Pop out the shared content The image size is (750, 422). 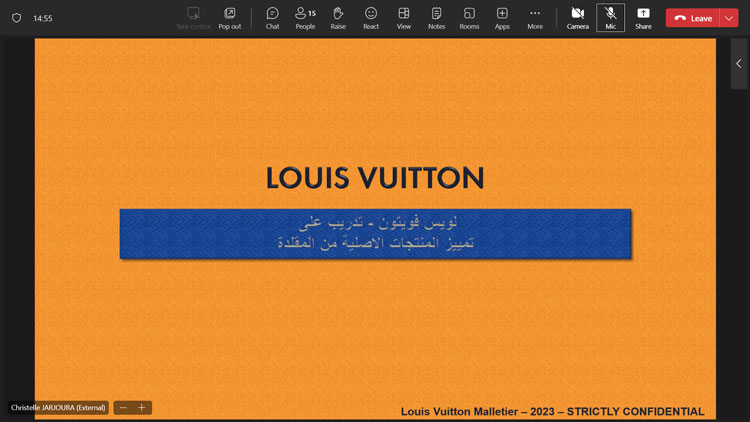coord(229,17)
